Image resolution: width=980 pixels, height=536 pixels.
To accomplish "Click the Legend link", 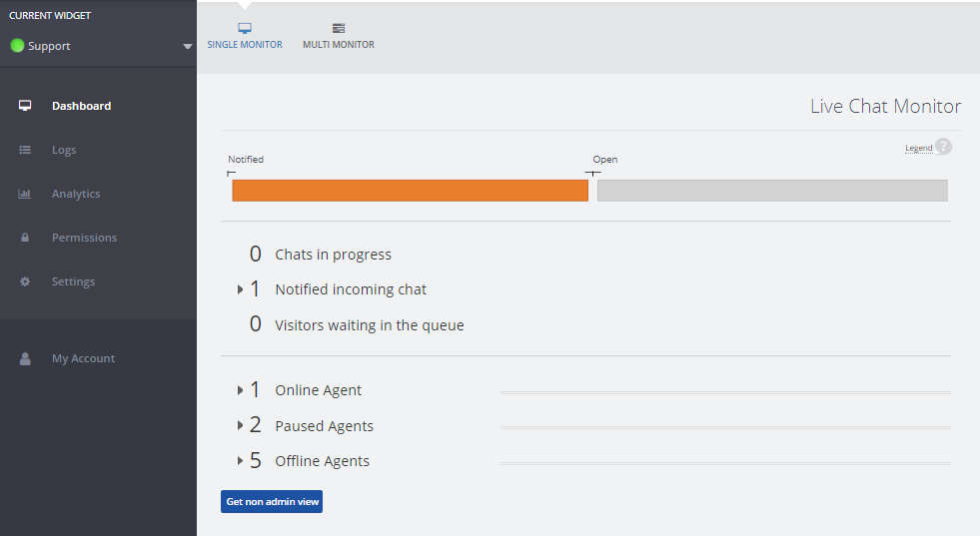I will (x=919, y=148).
